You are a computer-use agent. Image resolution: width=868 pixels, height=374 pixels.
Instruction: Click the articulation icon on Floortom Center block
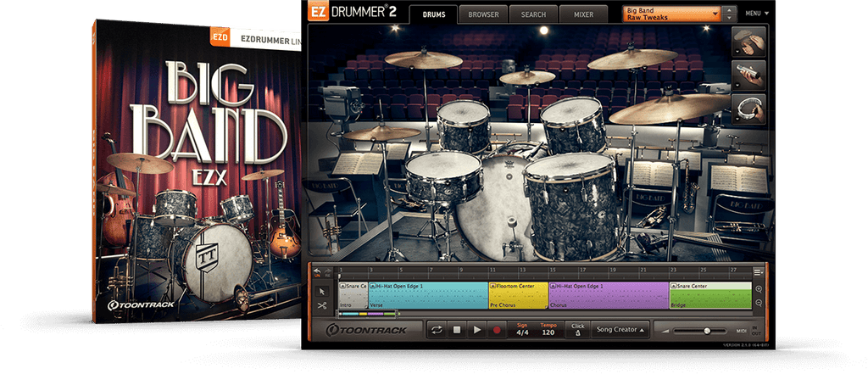[493, 286]
